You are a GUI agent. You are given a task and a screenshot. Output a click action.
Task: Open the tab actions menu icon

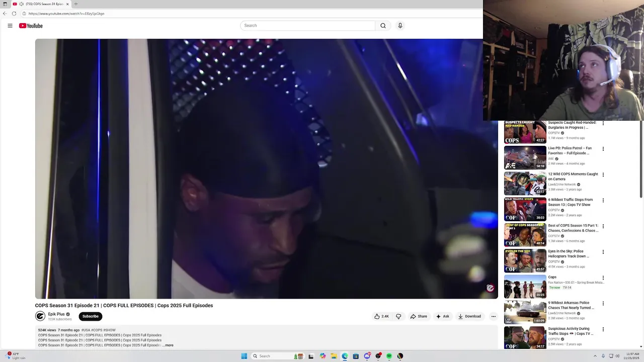point(5,4)
